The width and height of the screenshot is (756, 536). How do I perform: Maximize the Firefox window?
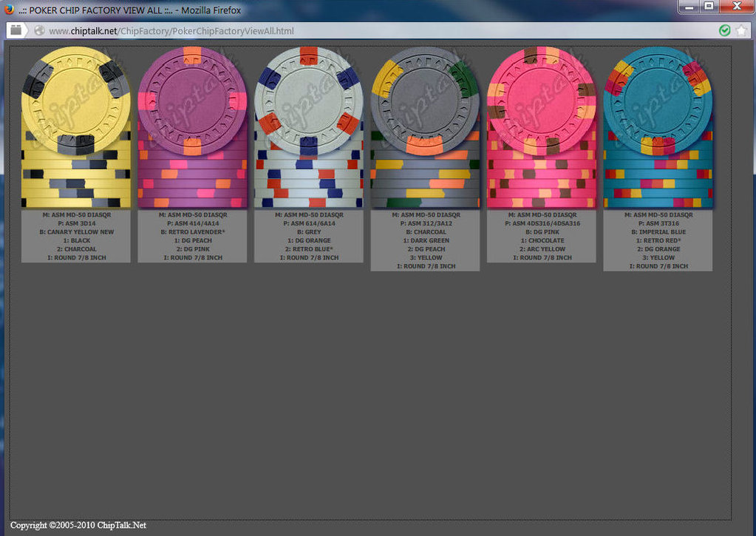(709, 7)
